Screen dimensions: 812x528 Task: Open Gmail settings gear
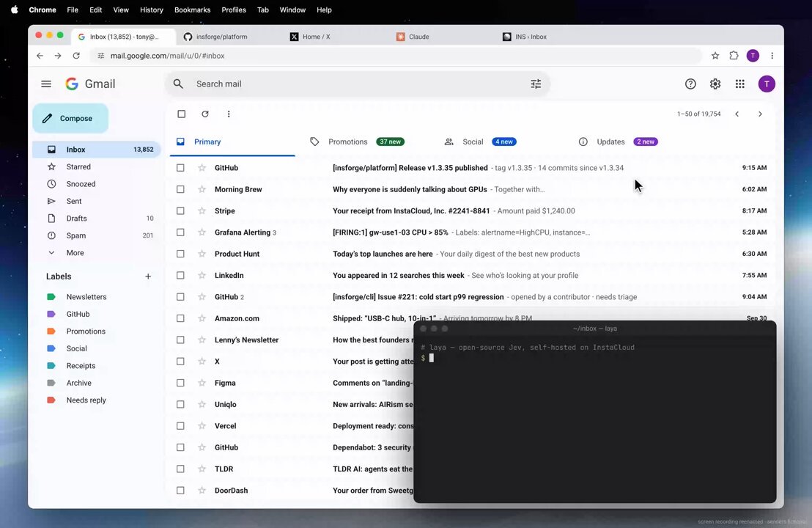click(715, 84)
